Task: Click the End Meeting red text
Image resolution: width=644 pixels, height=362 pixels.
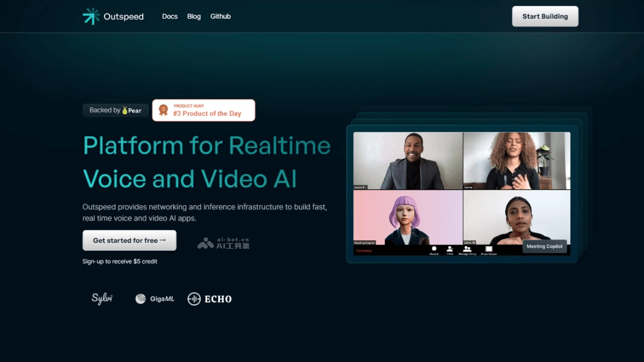Action: click(x=364, y=250)
